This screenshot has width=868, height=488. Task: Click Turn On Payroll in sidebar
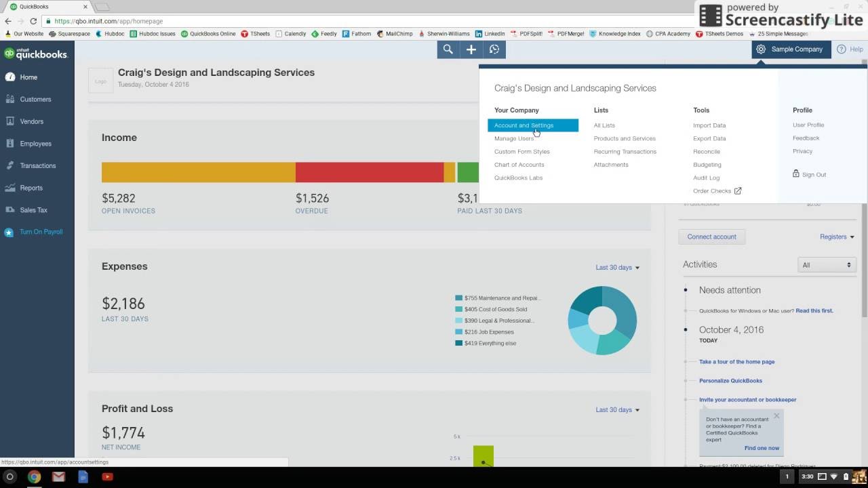click(41, 232)
